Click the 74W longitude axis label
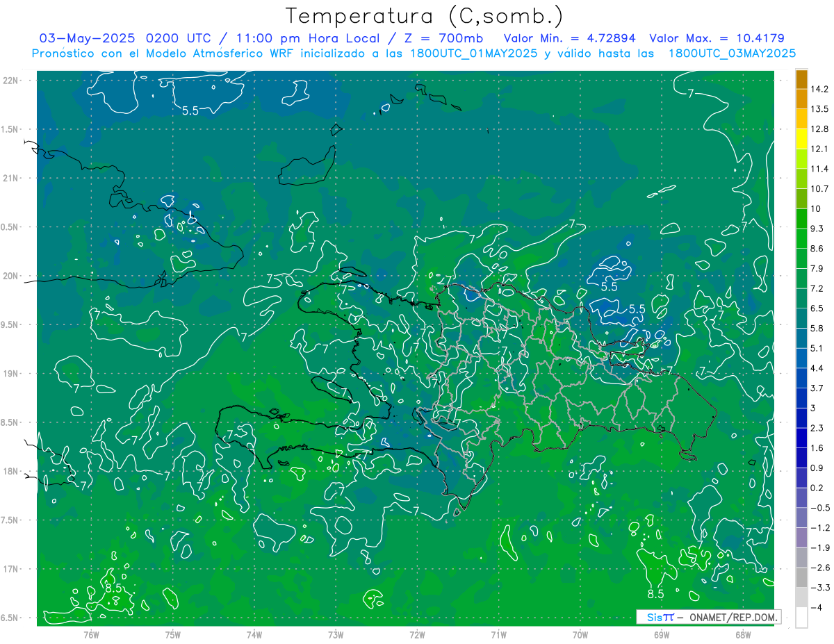This screenshot has height=644, width=834. (x=254, y=634)
